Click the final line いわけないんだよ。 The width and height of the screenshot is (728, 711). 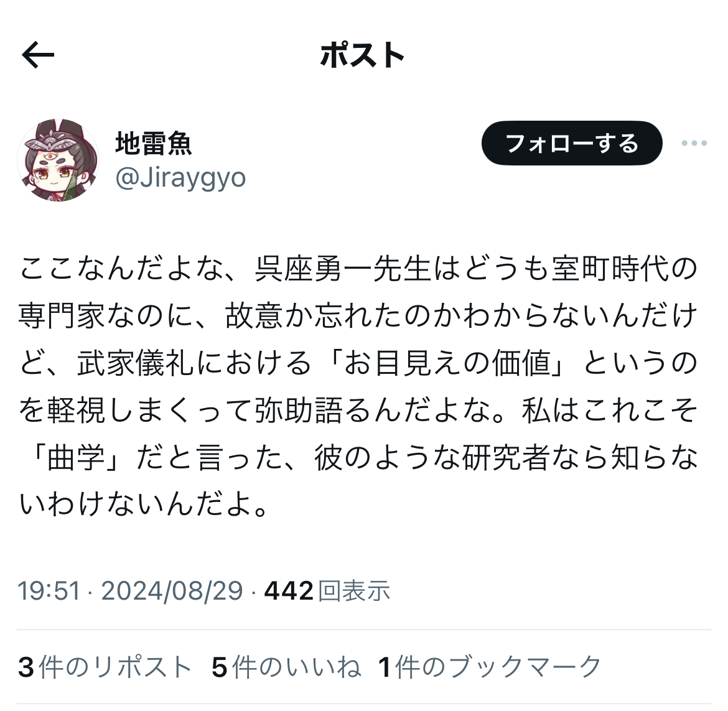pos(144,504)
